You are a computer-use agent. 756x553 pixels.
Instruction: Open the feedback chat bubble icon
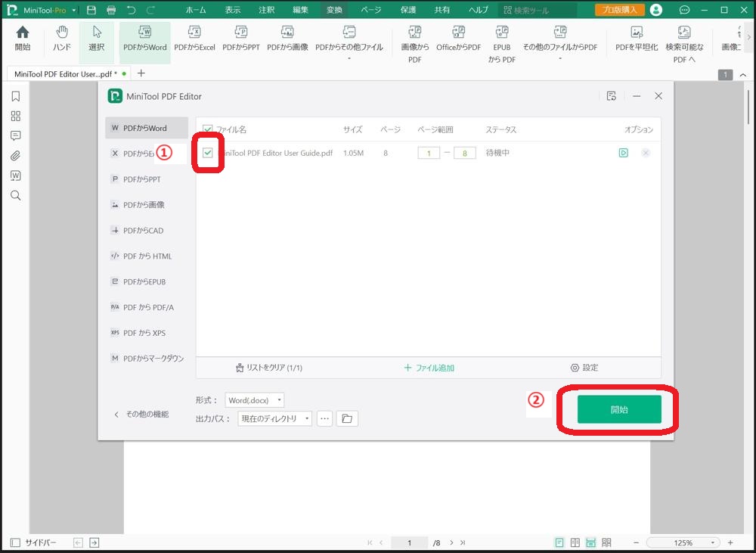[683, 10]
